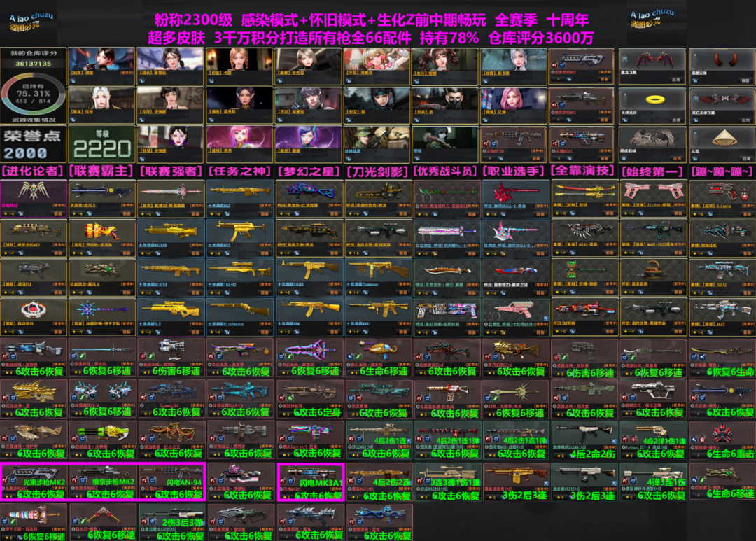Choose the green-cap soldier character
Image resolution: width=756 pixels, height=541 pixels.
[x=377, y=145]
